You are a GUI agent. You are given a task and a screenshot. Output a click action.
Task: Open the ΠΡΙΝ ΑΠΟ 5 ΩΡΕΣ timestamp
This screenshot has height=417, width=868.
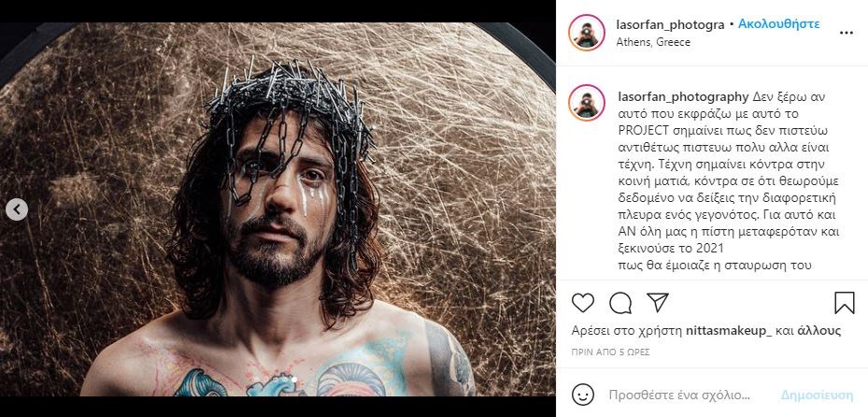(610, 352)
